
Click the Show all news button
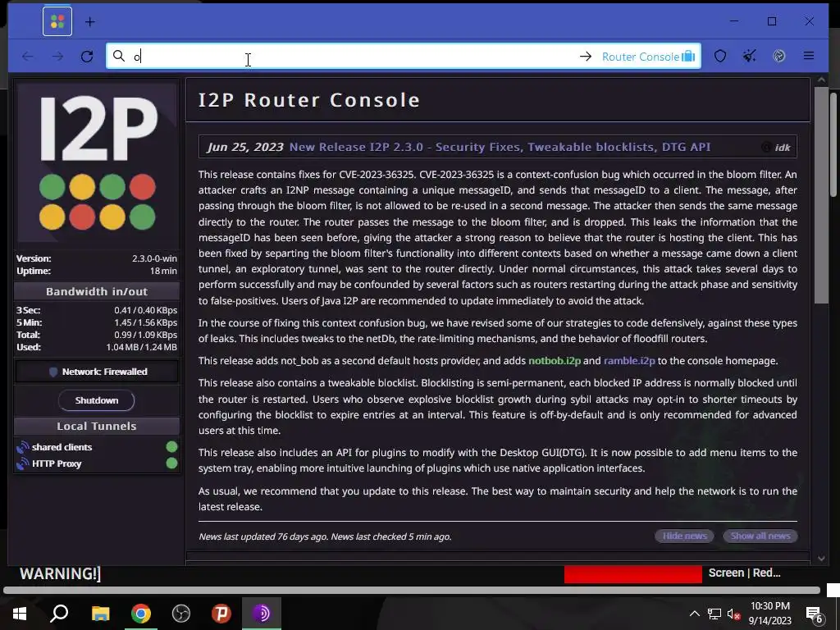(760, 536)
